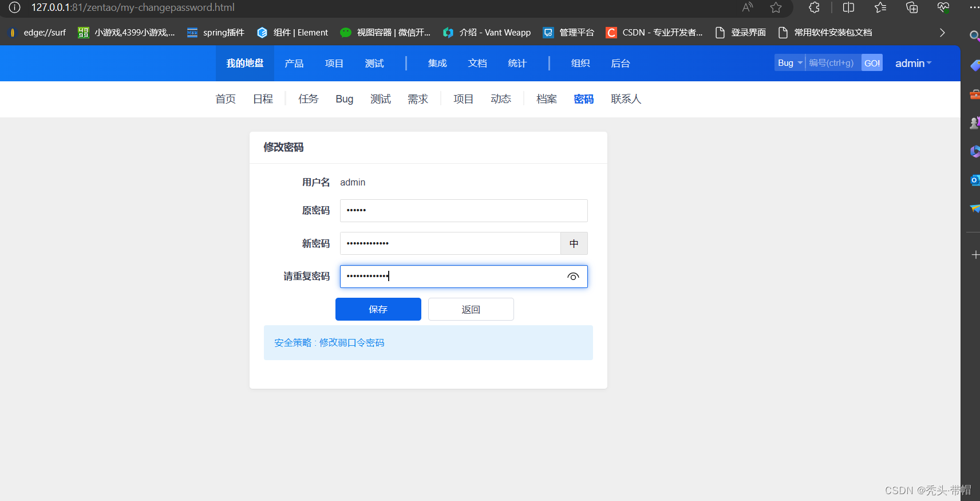Focus the 原密码 input field
The image size is (980, 501).
click(x=464, y=211)
